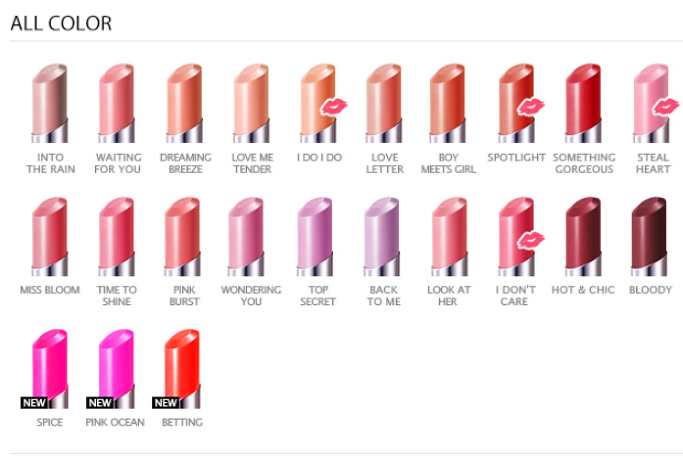Select the Boy Meets Girl lipstick
The height and width of the screenshot is (456, 683).
(447, 103)
